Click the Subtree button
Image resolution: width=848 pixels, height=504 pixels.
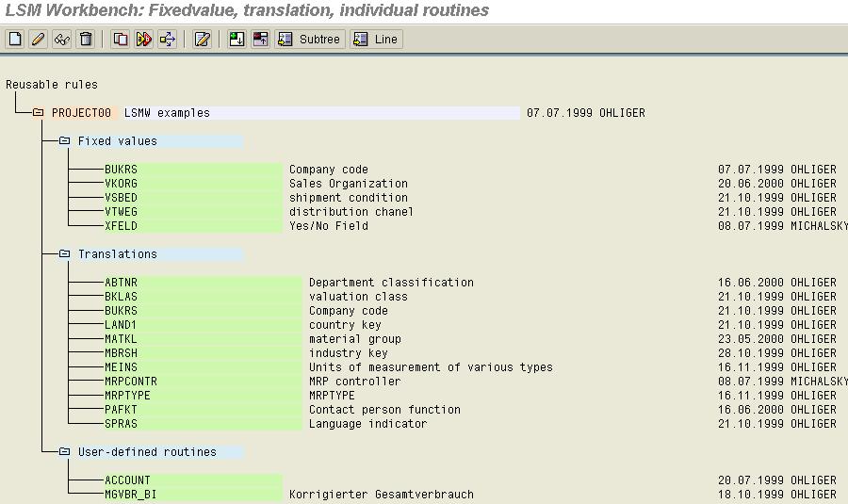coord(310,39)
